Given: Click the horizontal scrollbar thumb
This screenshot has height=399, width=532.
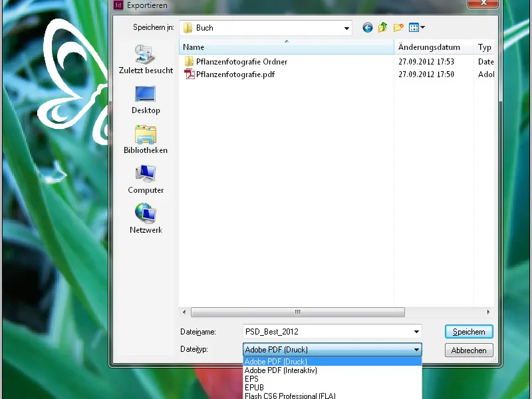Looking at the screenshot, I should [297, 312].
